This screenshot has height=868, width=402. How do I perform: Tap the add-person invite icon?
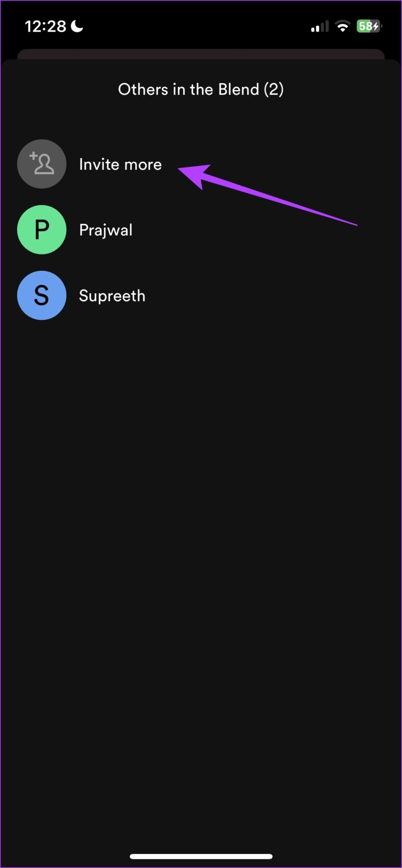(42, 164)
